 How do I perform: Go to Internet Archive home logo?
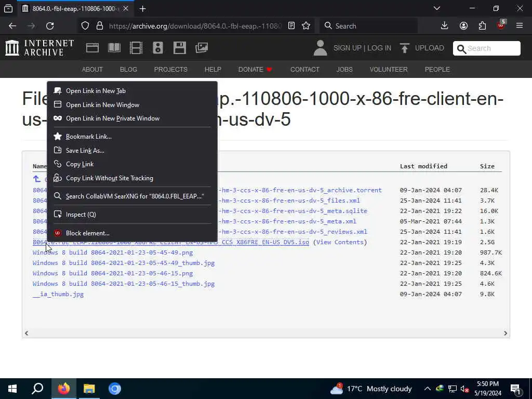[39, 48]
